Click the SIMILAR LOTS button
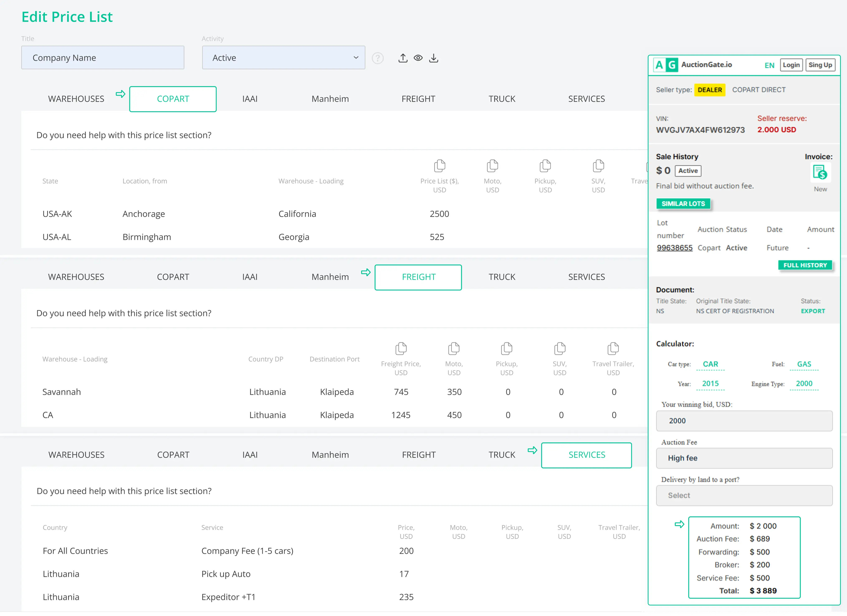 pyautogui.click(x=683, y=204)
